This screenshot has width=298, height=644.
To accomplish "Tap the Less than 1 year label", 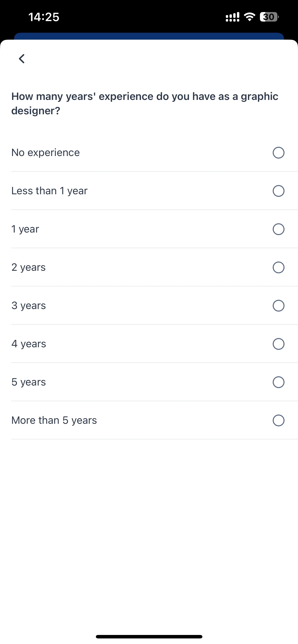I will tap(49, 191).
